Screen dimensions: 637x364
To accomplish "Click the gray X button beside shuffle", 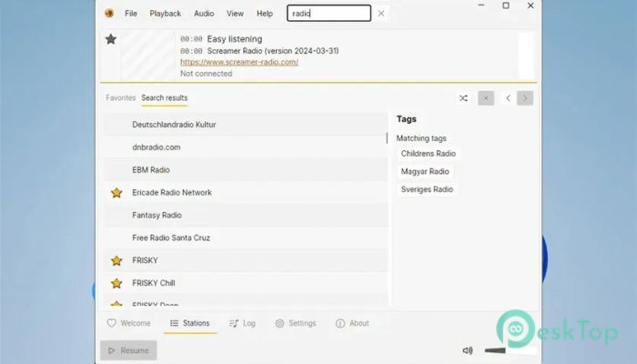I will point(486,98).
